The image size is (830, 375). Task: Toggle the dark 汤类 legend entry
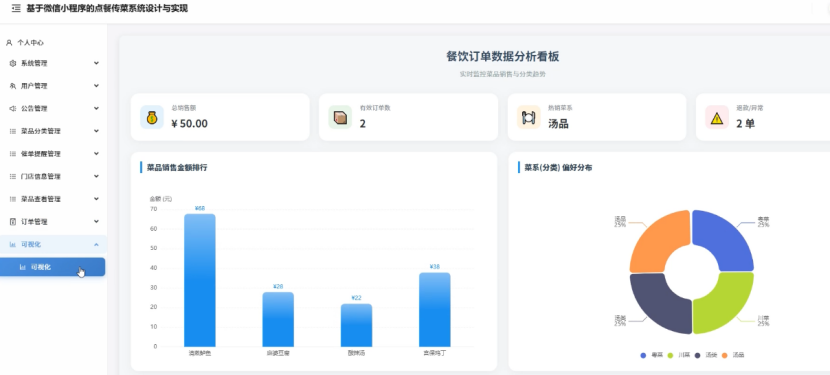706,355
